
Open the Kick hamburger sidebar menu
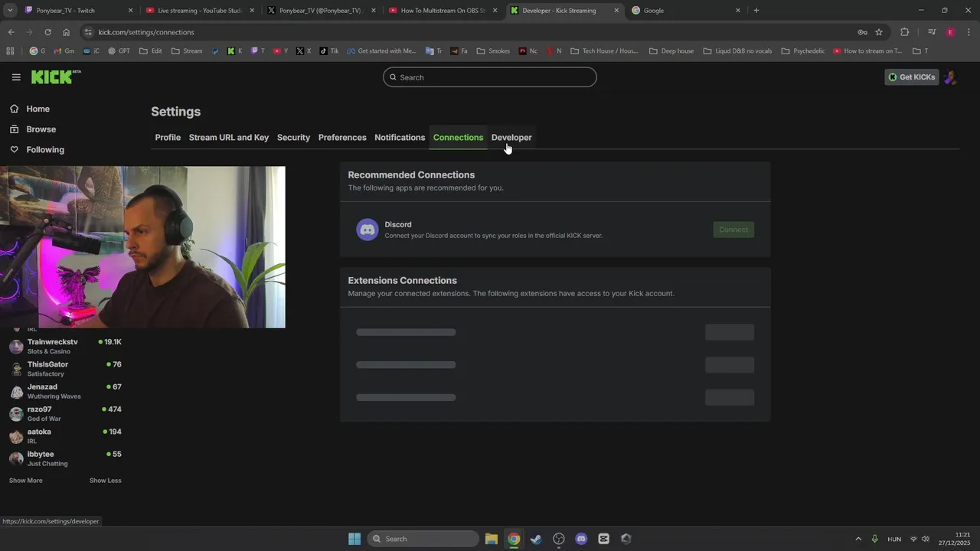16,77
